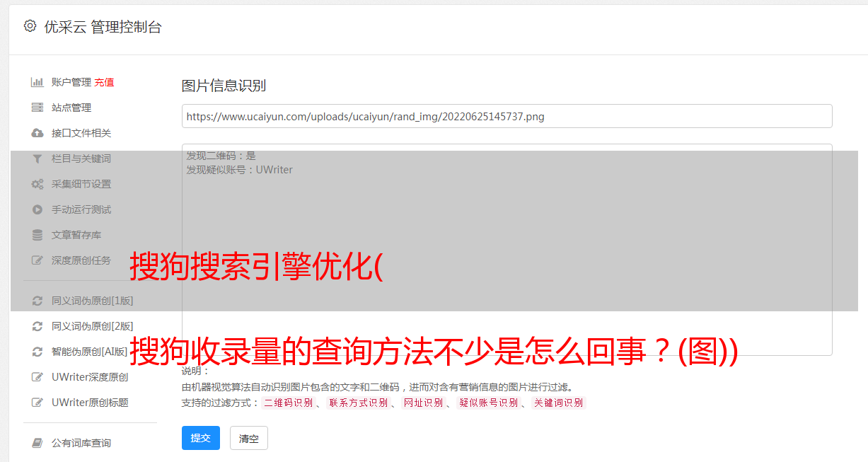Click the 疑似账号识别 tag

489,403
